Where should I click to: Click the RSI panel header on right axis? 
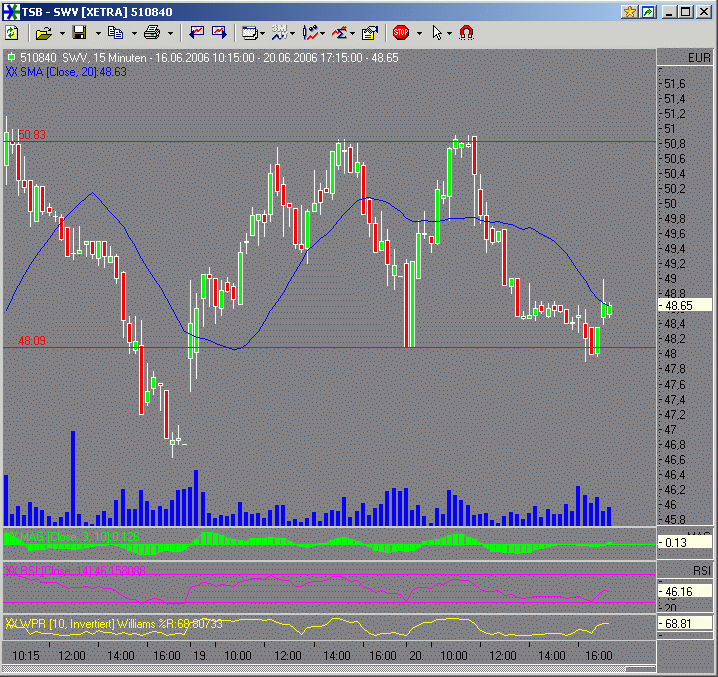coord(702,570)
